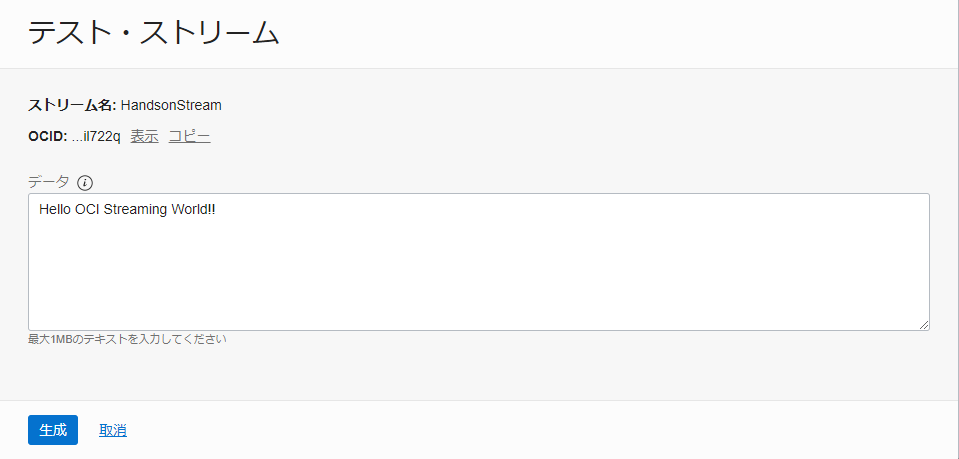Show the full OCID via 表示 link
Image resolution: width=959 pixels, height=459 pixels.
pyautogui.click(x=144, y=136)
